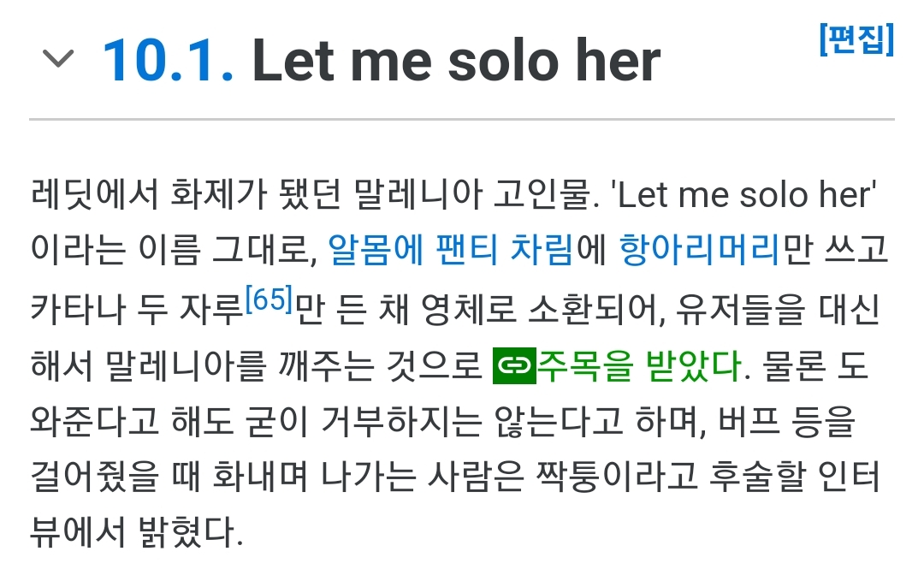Click the green external link icon
This screenshot has width=924, height=581.
[x=514, y=366]
